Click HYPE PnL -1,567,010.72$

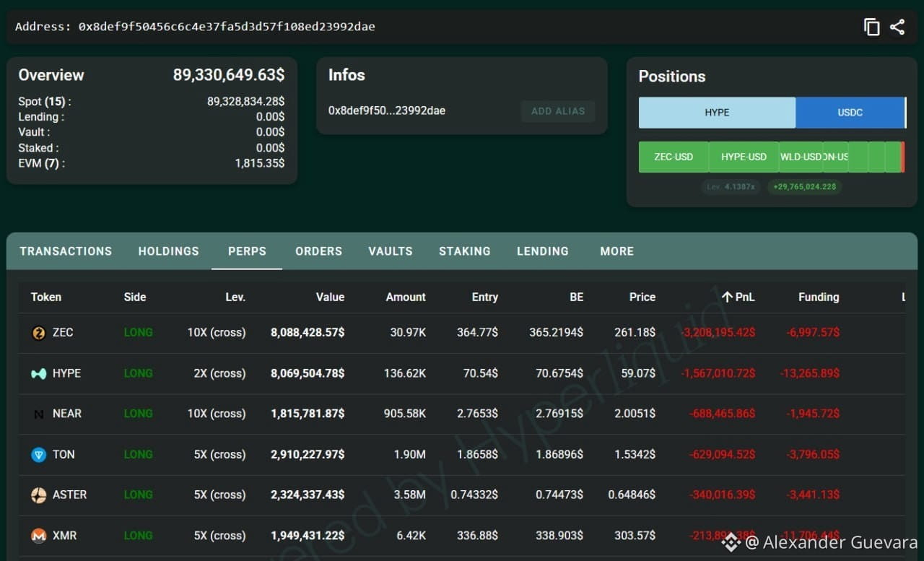click(x=718, y=373)
